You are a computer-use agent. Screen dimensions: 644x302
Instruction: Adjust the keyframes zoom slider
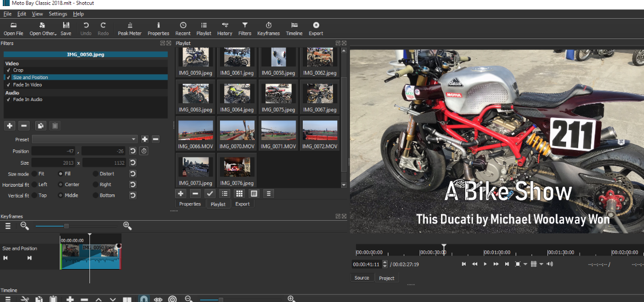click(66, 226)
